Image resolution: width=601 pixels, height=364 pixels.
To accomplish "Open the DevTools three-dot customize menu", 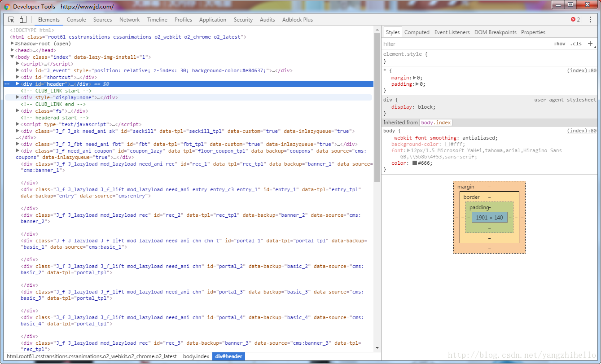I will click(591, 20).
